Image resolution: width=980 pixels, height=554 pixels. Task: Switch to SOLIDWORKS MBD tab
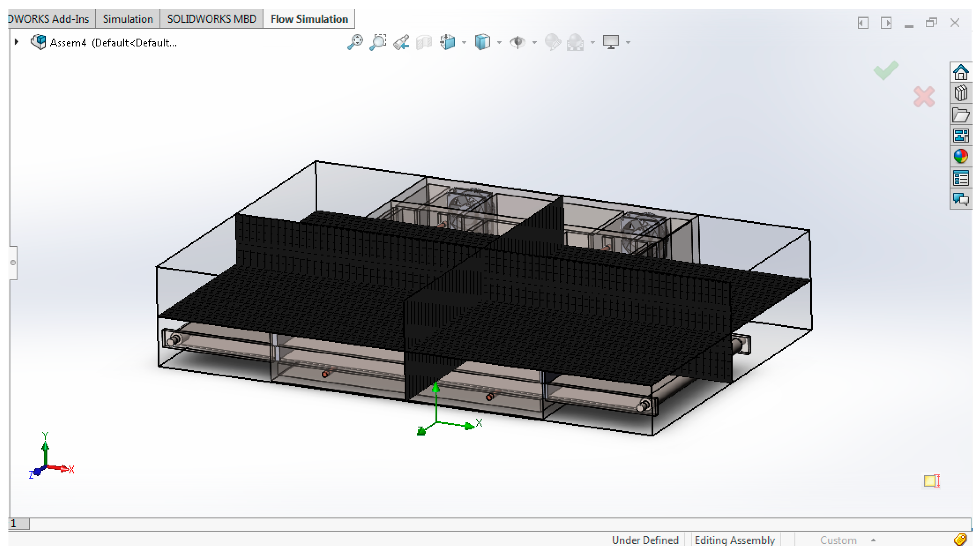click(x=212, y=19)
